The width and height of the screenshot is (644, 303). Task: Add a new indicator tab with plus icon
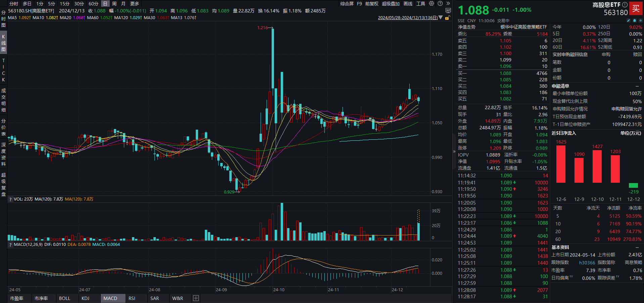pyautogui.click(x=196, y=298)
